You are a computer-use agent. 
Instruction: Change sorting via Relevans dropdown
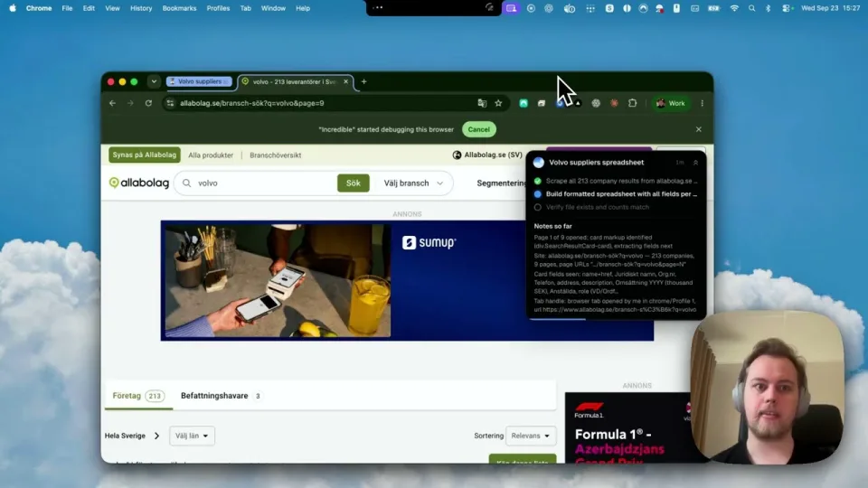[531, 436]
